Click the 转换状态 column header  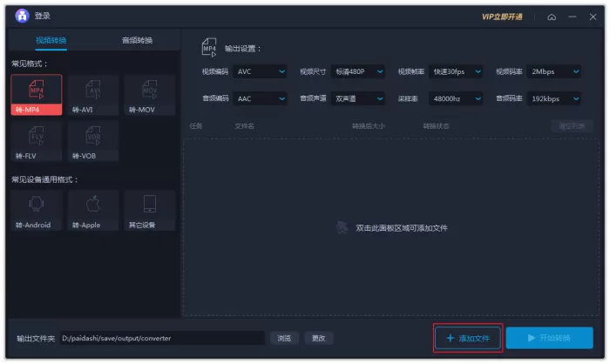point(436,126)
